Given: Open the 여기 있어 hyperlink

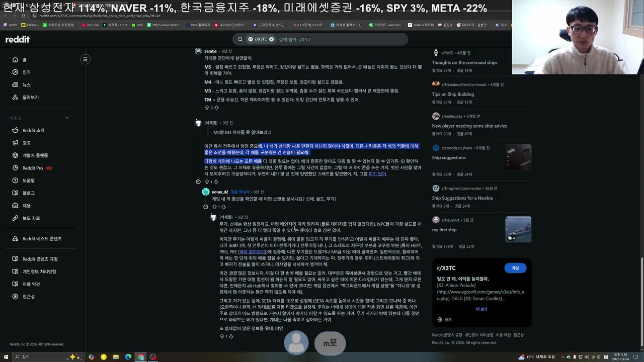Looking at the screenshot, I should [x=377, y=174].
